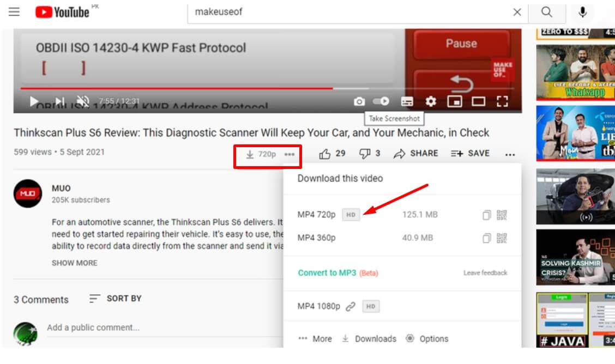Open Options in the download panel
This screenshot has width=615, height=364.
pyautogui.click(x=427, y=338)
